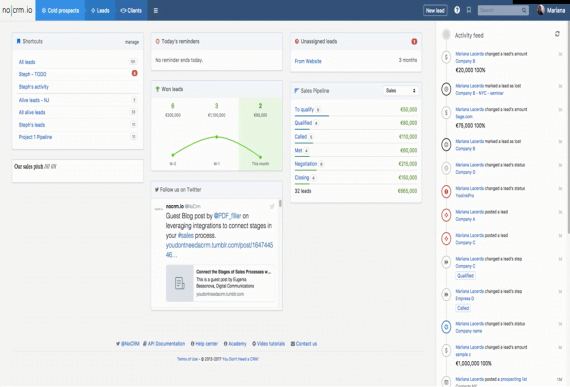Select this month column in Won leads

260,133
